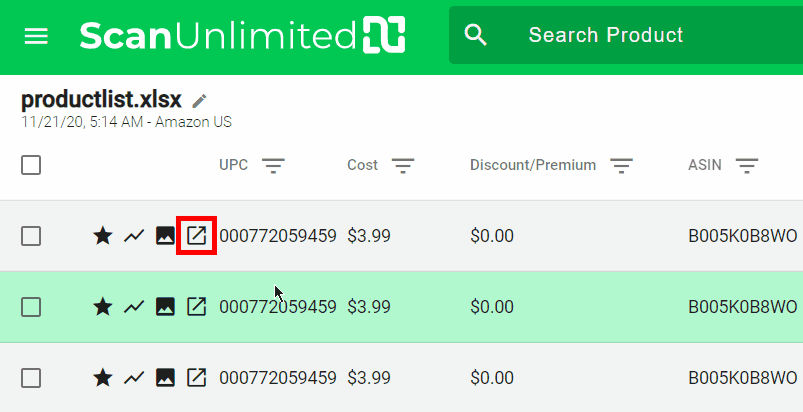Open price chart for the first row
803x412 pixels.
pyautogui.click(x=134, y=236)
